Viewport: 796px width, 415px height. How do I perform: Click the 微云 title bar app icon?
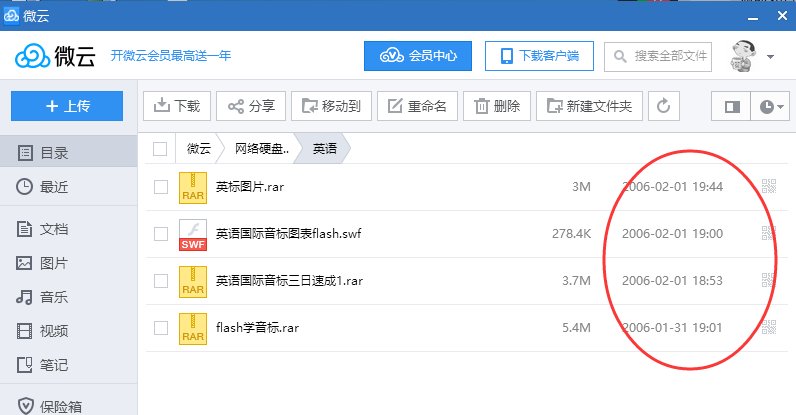click(11, 16)
